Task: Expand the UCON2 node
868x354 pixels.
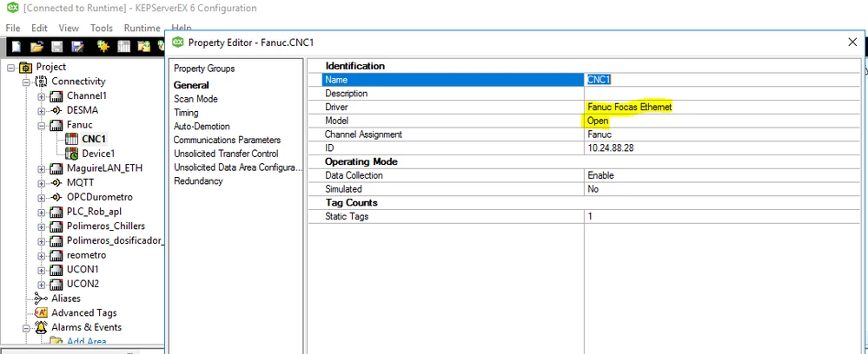Action: pyautogui.click(x=42, y=285)
